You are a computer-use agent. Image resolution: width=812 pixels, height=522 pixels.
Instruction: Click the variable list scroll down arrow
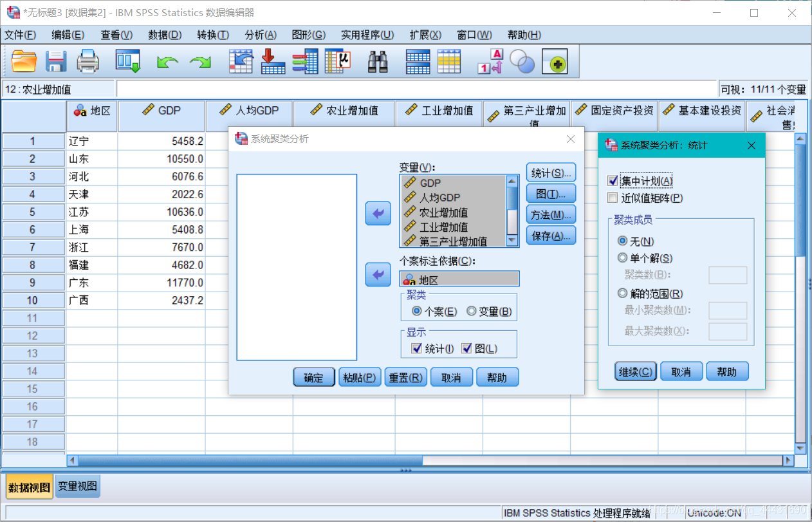[x=513, y=241]
